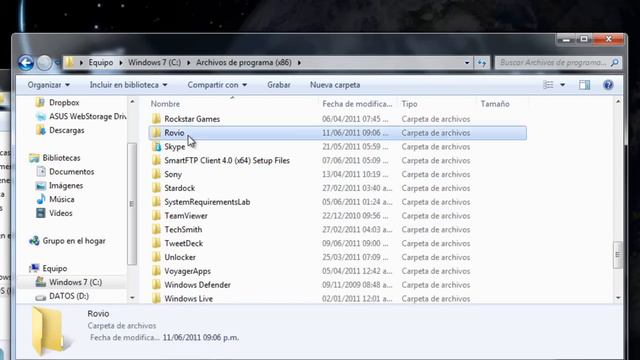Click the refresh button beside address bar
This screenshot has width=640, height=360.
tap(482, 63)
